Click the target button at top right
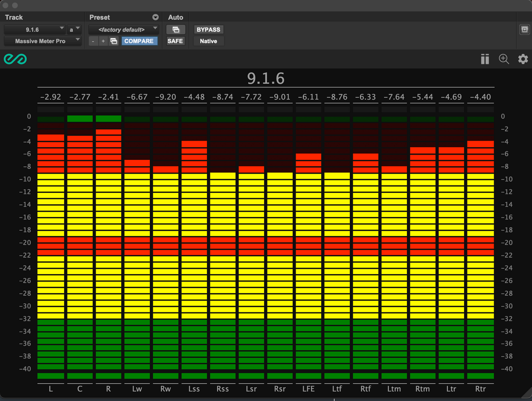The height and width of the screenshot is (401, 532). point(524,30)
